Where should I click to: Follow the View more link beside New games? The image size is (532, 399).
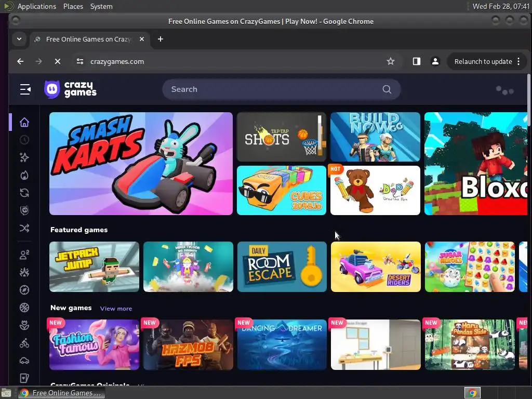[116, 309]
